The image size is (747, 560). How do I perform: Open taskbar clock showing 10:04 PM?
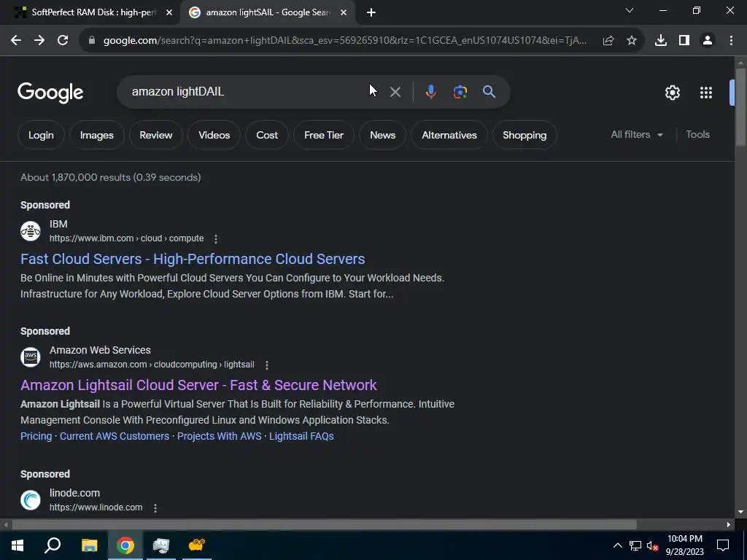point(684,545)
